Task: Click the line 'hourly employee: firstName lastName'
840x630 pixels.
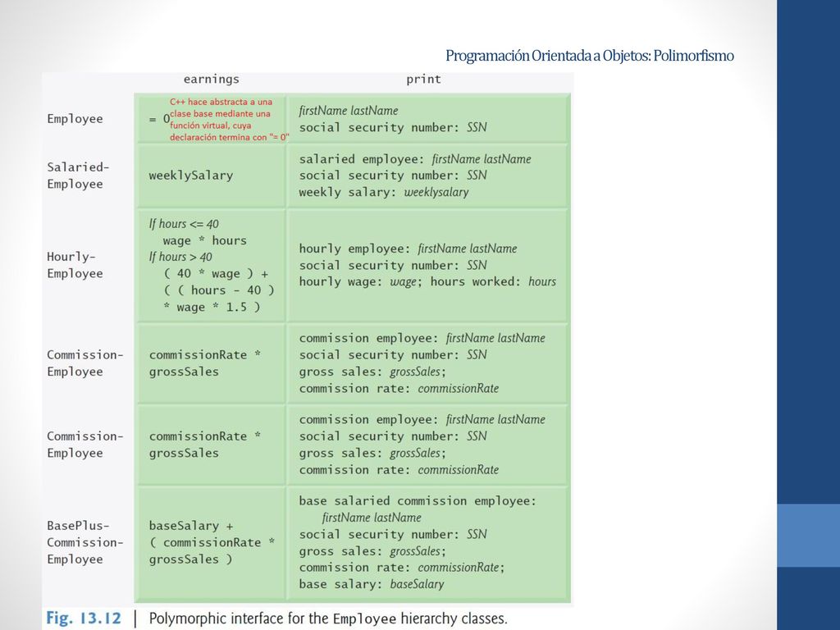Action: 408,249
